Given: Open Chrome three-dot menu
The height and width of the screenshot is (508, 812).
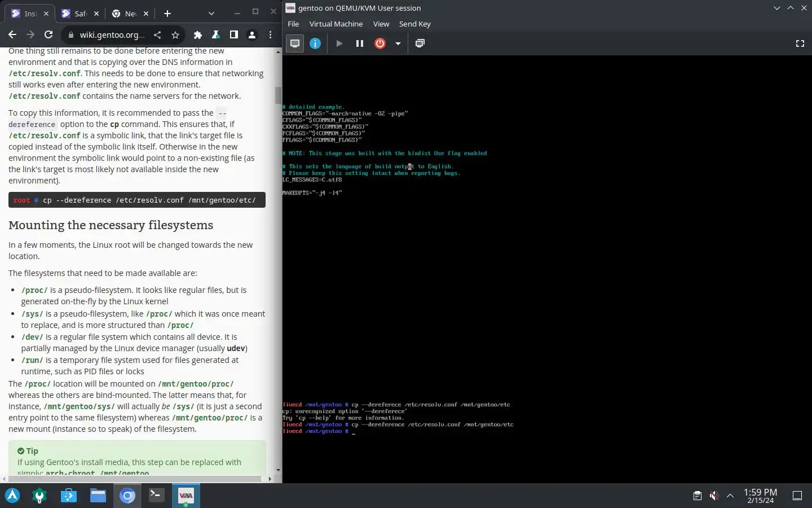Looking at the screenshot, I should coord(270,35).
